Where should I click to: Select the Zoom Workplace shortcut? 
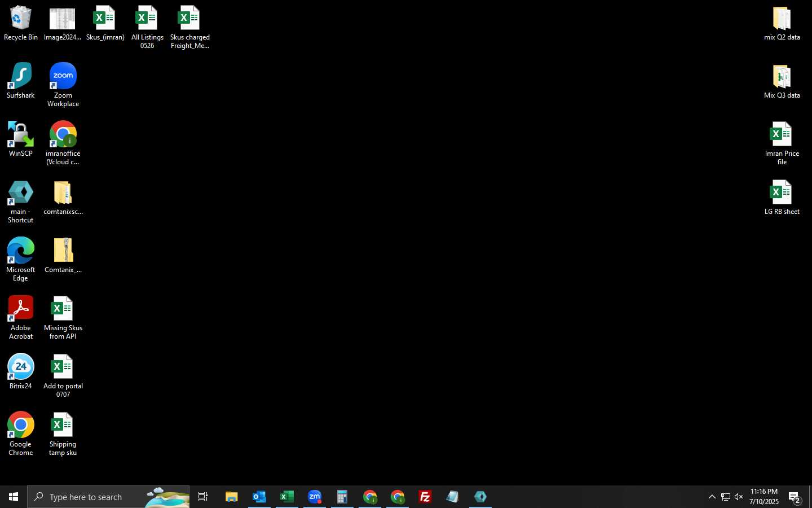(x=63, y=85)
